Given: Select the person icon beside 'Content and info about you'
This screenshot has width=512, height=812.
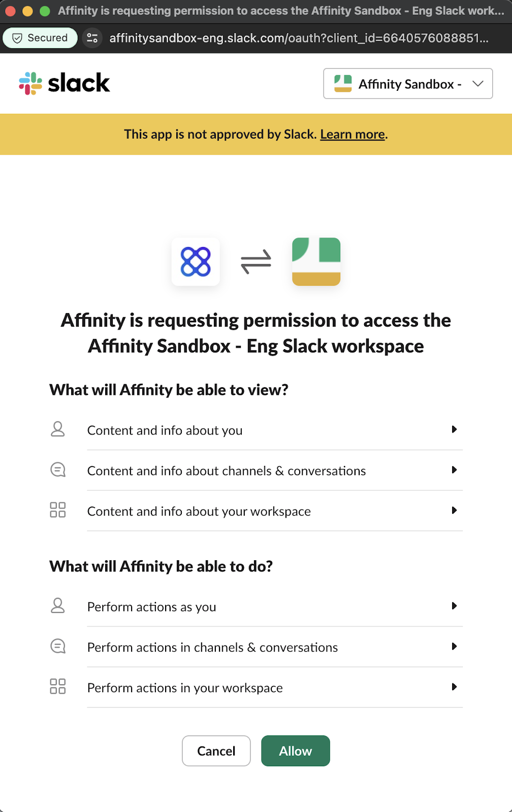Looking at the screenshot, I should click(x=58, y=429).
